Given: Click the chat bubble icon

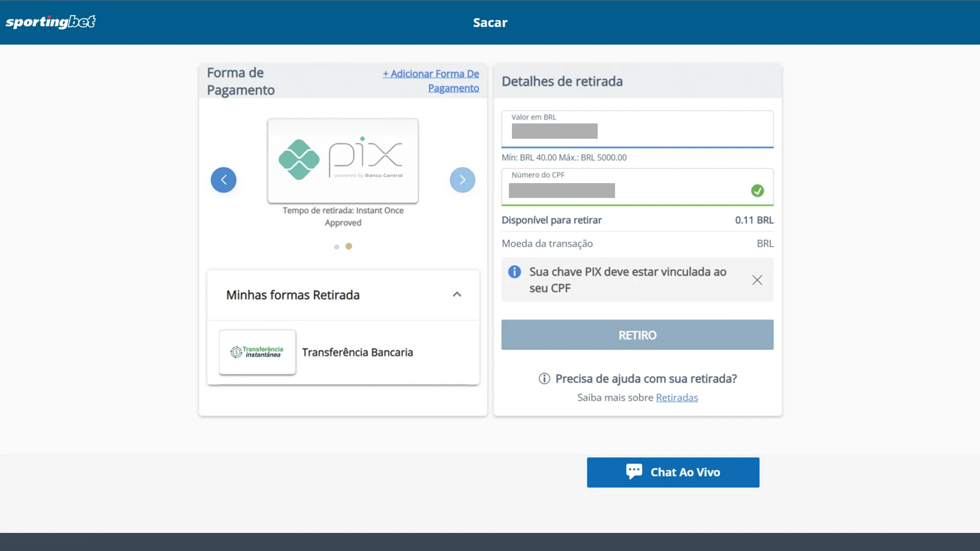Looking at the screenshot, I should click(634, 471).
